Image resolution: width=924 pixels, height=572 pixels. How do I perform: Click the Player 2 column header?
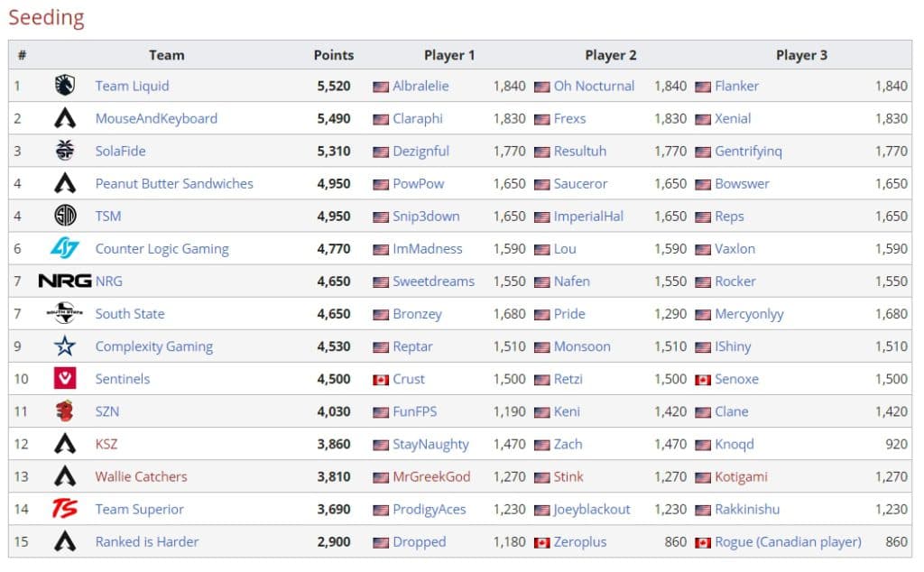pyautogui.click(x=611, y=55)
